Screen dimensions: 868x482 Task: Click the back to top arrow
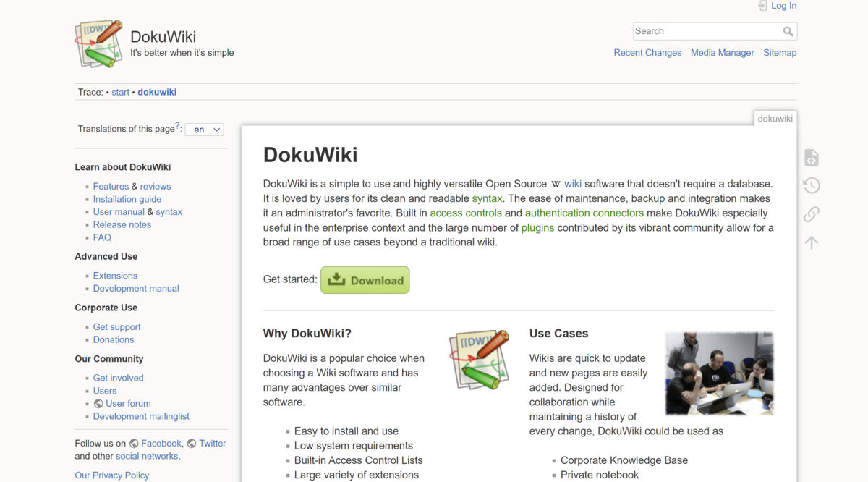(x=812, y=243)
